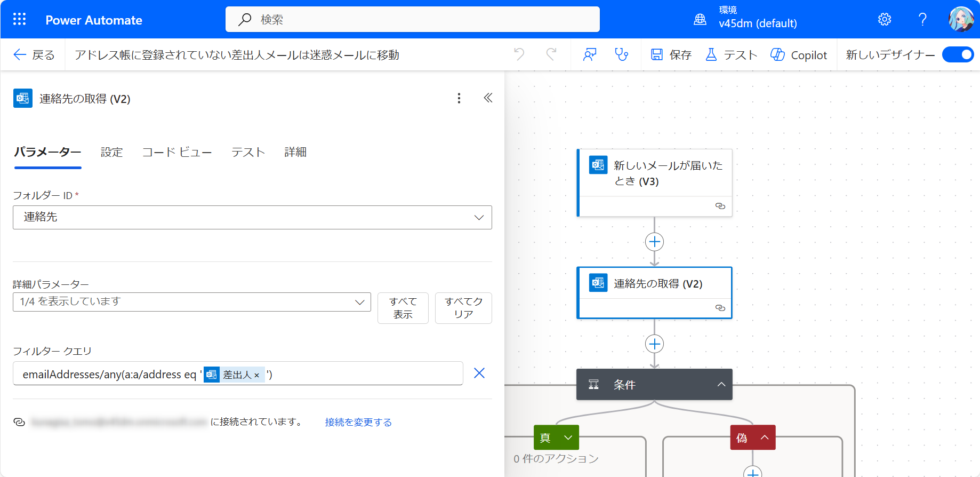Click the テスト toolbar button
This screenshot has height=477, width=980.
731,54
